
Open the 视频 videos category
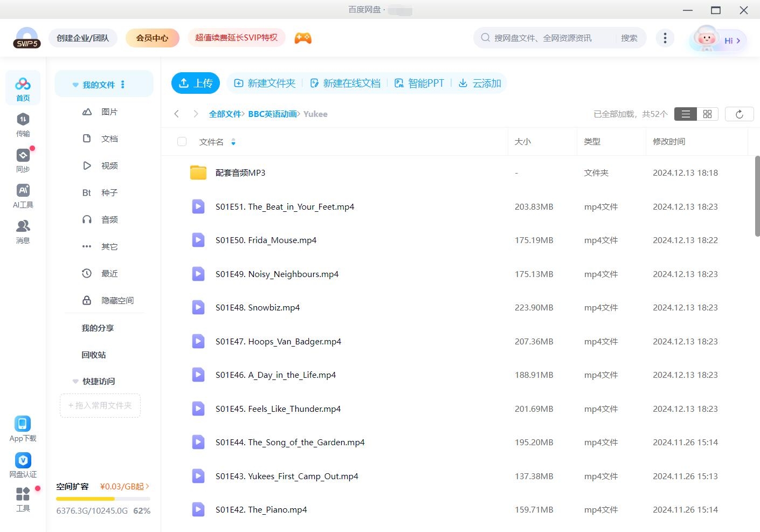pos(109,165)
